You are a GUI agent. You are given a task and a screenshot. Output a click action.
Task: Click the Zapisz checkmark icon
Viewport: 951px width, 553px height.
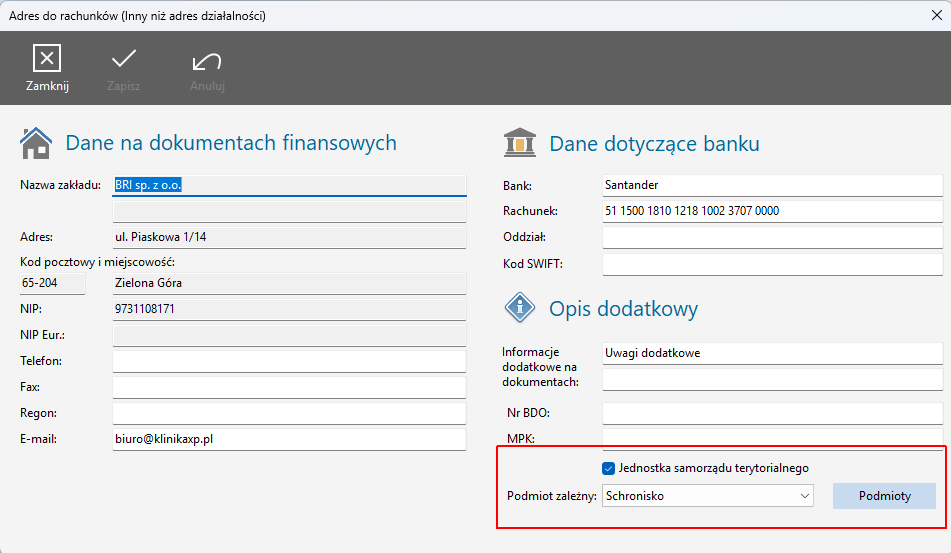coord(124,58)
